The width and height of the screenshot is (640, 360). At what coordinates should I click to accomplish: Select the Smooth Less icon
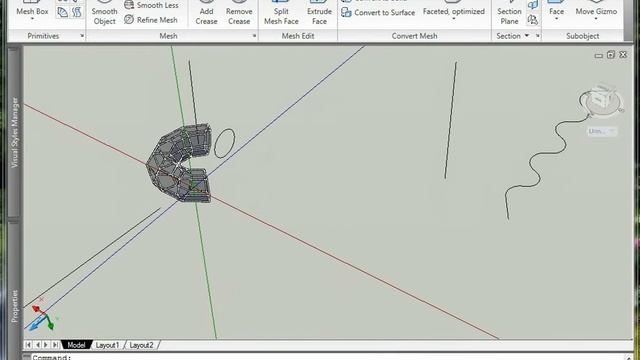point(129,5)
